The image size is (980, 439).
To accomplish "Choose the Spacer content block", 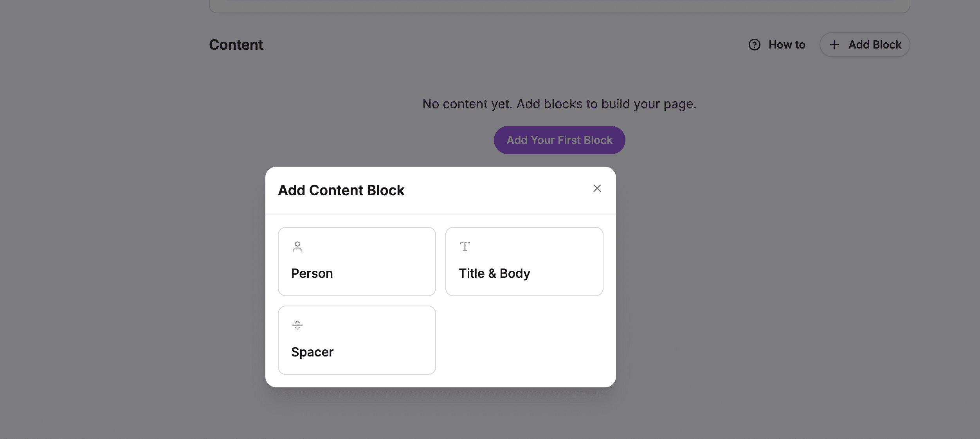I will tap(357, 340).
